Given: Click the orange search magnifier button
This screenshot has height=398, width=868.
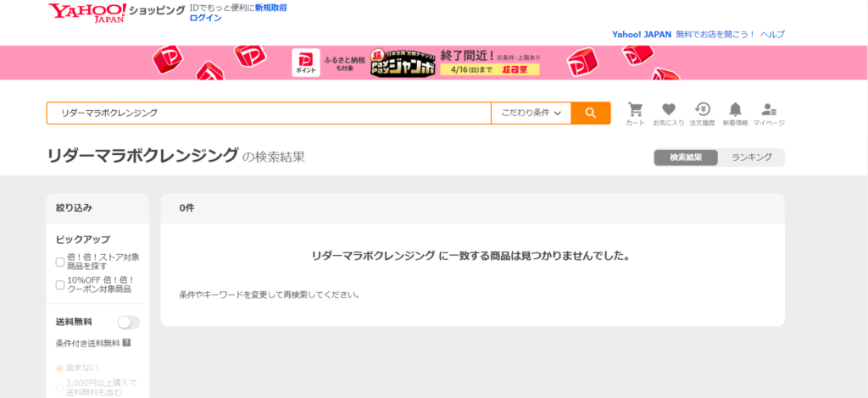Looking at the screenshot, I should 590,113.
